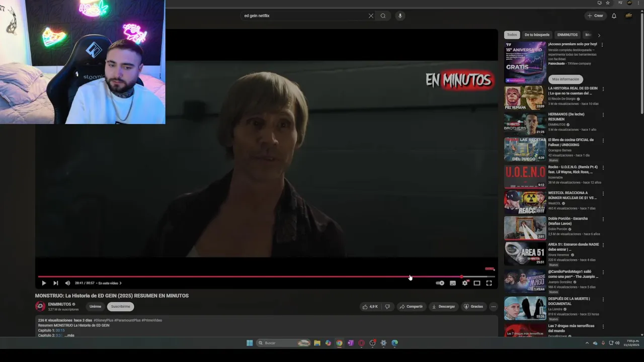Play the paused YouTube video
The image size is (644, 362).
point(44,283)
